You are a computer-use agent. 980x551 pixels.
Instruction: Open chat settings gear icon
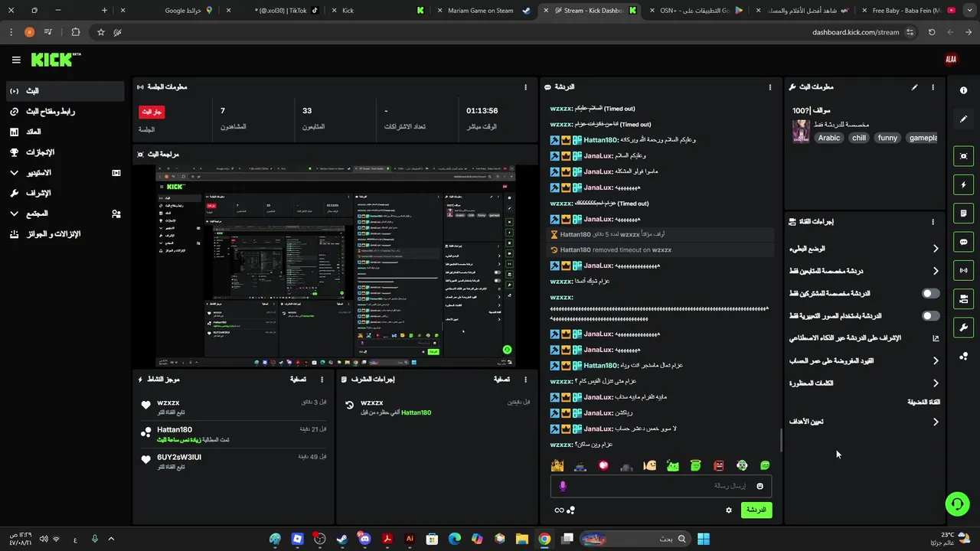coord(729,510)
